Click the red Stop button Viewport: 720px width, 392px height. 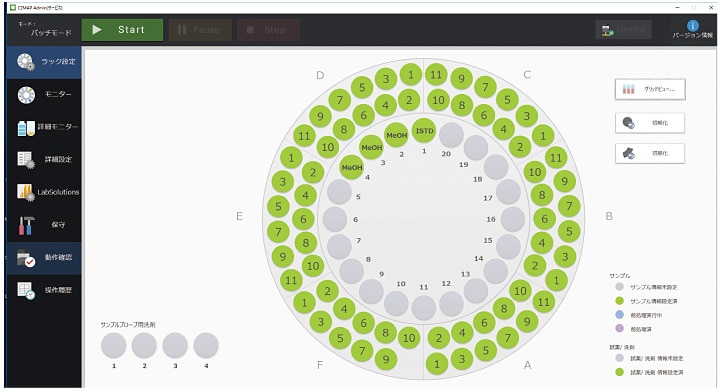(x=269, y=30)
